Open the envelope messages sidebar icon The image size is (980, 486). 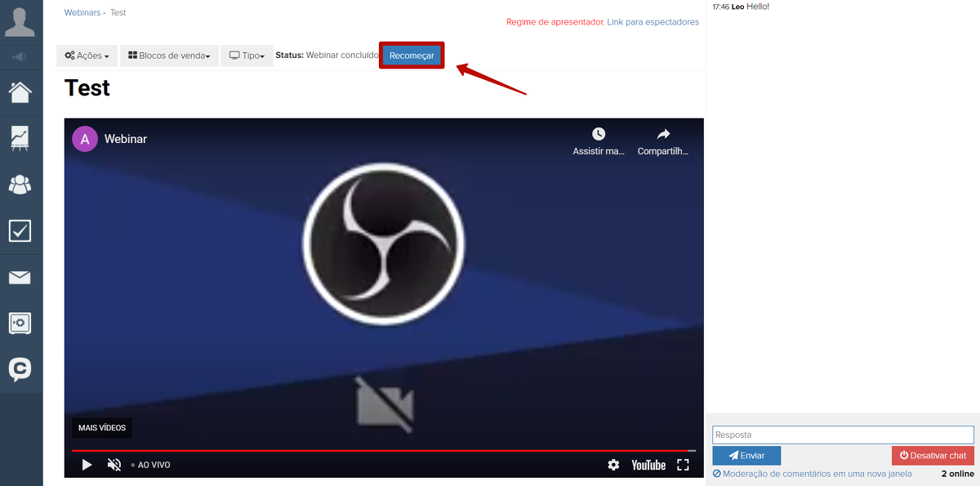click(x=20, y=278)
